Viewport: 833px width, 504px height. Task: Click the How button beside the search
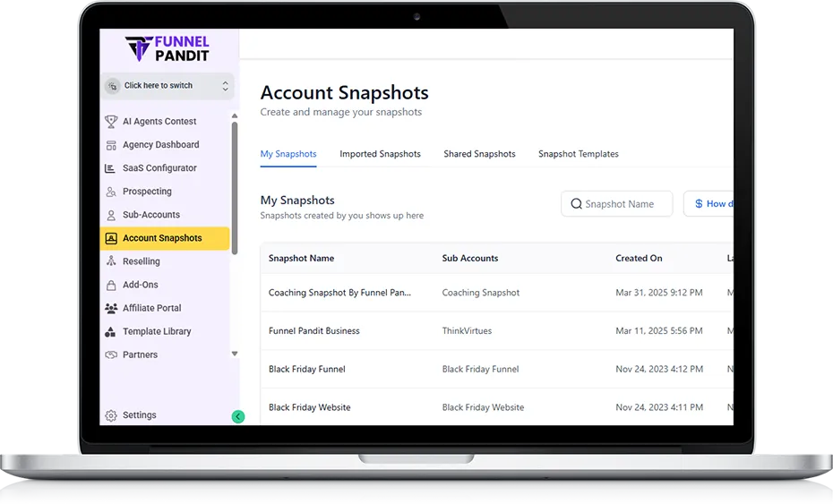[708, 204]
